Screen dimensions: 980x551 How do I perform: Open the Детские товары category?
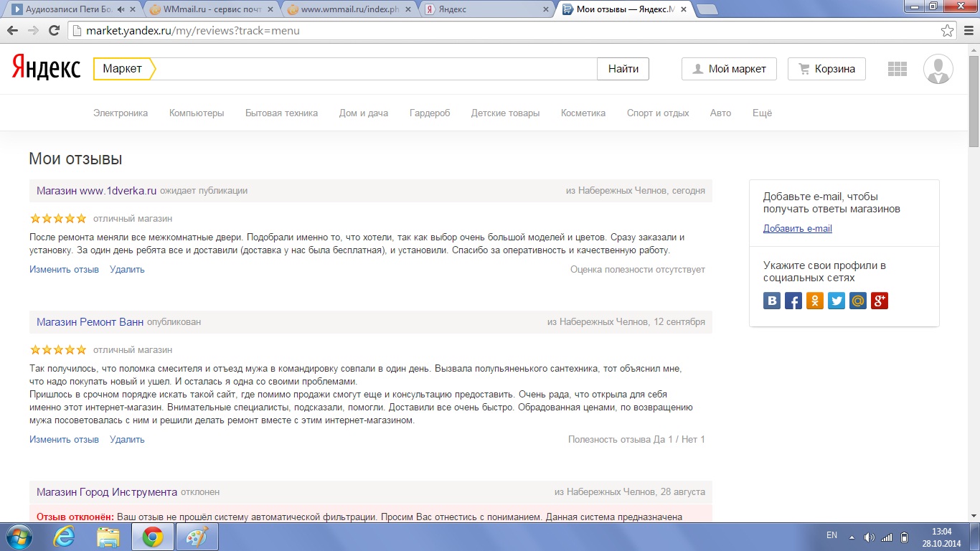click(505, 113)
